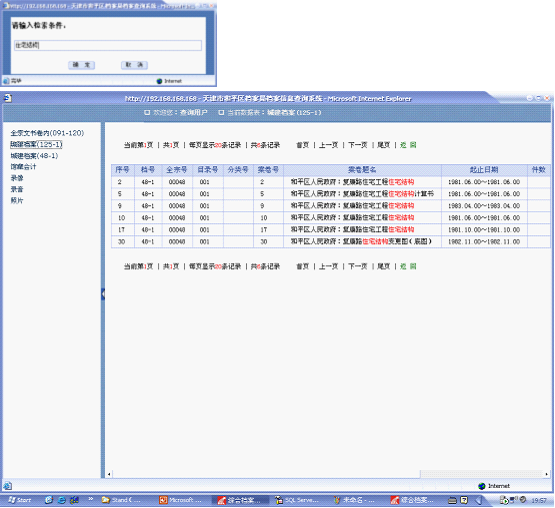Open record row with 序号 30
The image size is (555, 508).
pyautogui.click(x=331, y=242)
